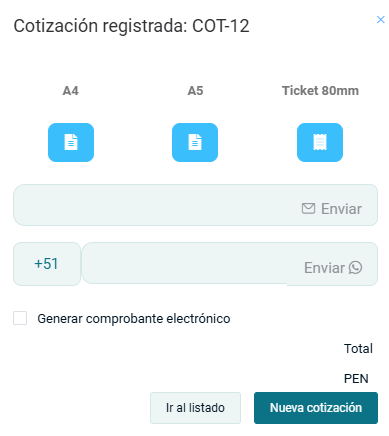Screen dimensions: 389x436
Task: Open the A4 document print icon
Action: click(x=71, y=142)
